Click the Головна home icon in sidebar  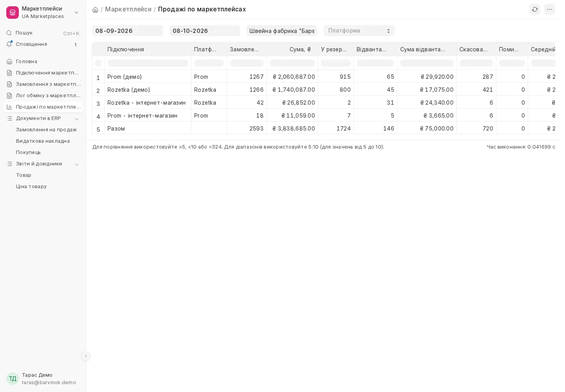point(9,62)
